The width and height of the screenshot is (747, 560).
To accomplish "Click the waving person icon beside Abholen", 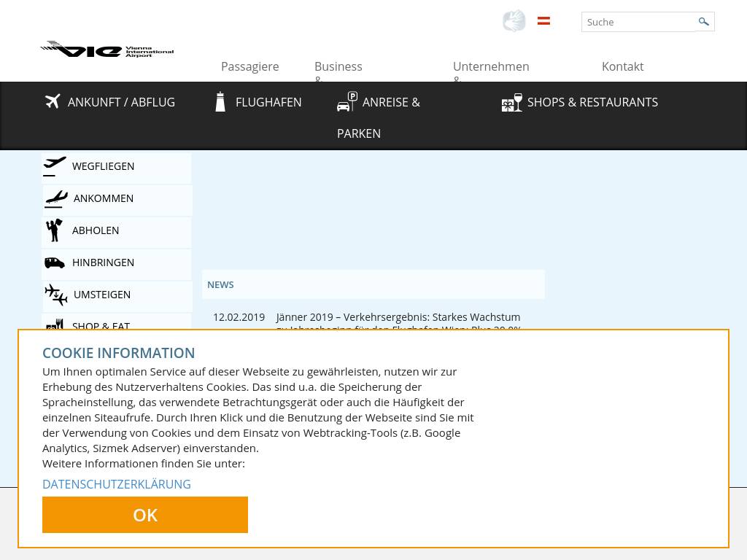I will click(55, 230).
